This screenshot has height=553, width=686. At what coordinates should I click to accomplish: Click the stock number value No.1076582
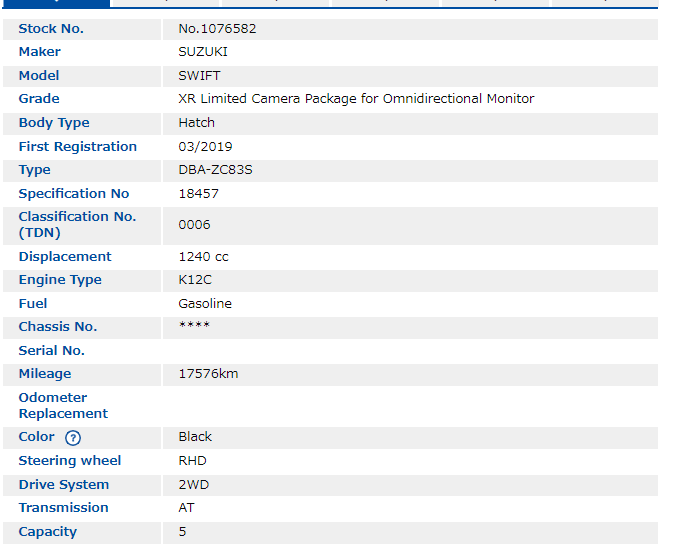tap(217, 29)
